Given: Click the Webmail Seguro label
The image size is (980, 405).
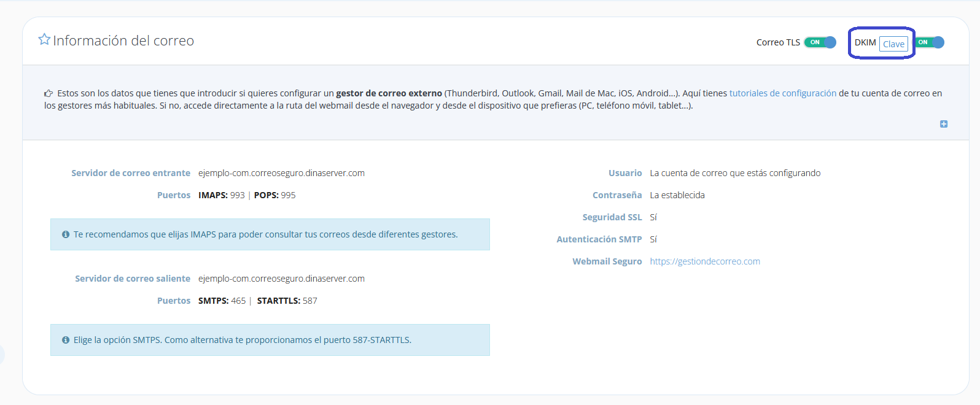Looking at the screenshot, I should point(607,261).
